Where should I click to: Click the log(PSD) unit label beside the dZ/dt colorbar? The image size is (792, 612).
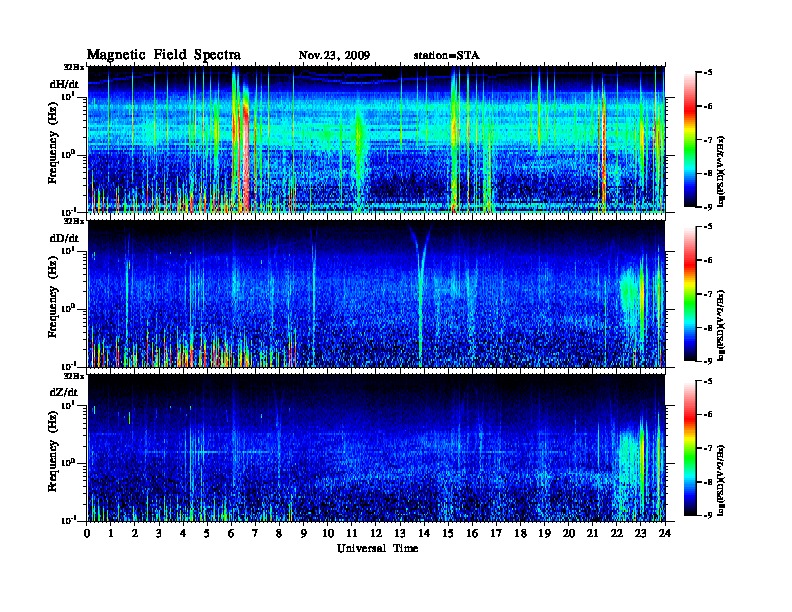tap(721, 480)
